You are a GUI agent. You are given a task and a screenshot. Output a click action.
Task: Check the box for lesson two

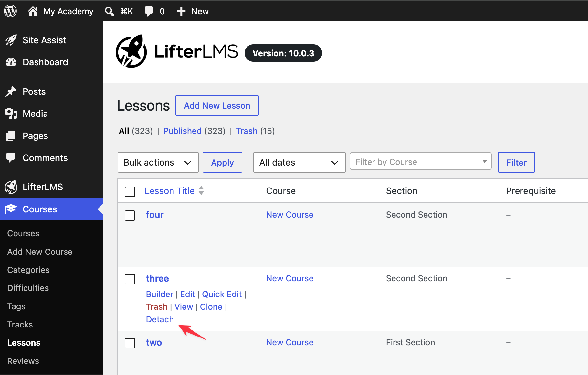click(x=130, y=343)
